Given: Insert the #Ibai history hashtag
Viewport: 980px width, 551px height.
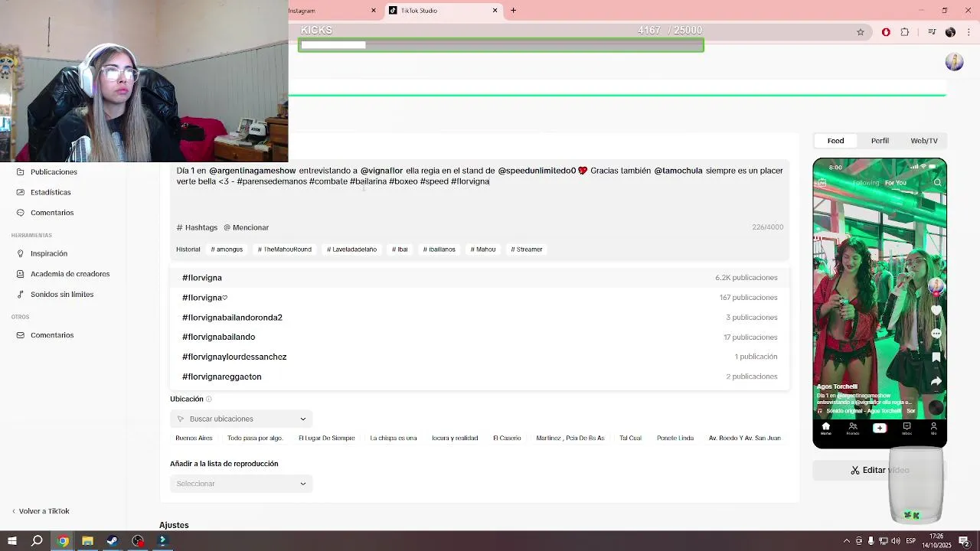Looking at the screenshot, I should 400,249.
